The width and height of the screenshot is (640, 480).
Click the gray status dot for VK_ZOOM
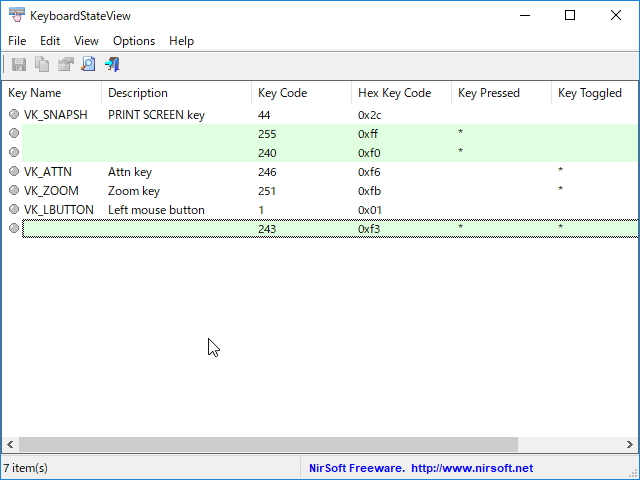(x=14, y=190)
